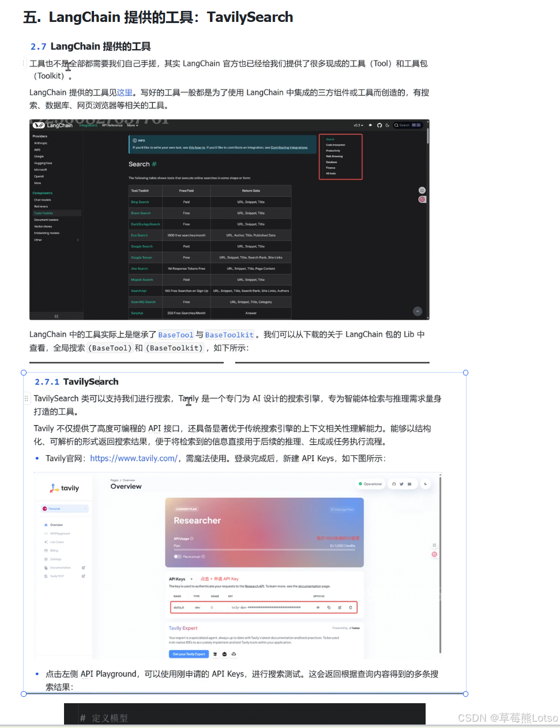The width and height of the screenshot is (560, 728).
Task: Copy the default API key
Action: (329, 607)
